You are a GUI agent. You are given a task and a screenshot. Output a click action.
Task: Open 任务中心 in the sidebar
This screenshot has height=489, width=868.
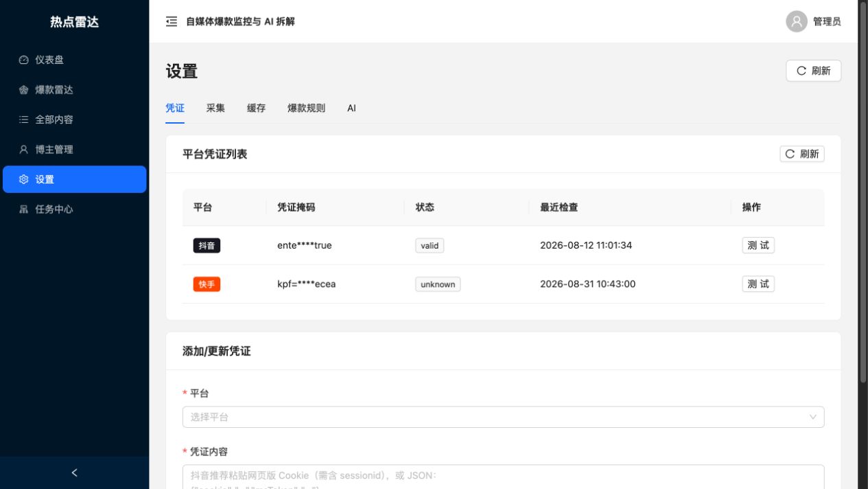[74, 209]
